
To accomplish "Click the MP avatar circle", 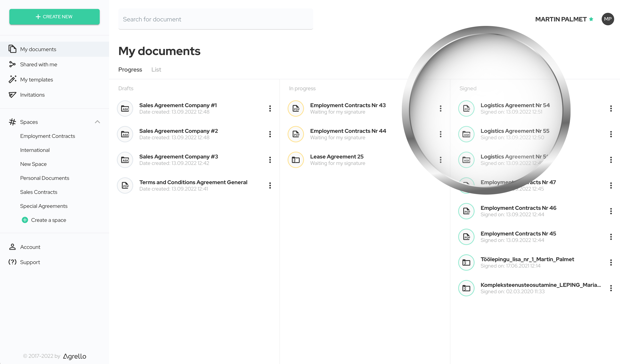I will [608, 19].
